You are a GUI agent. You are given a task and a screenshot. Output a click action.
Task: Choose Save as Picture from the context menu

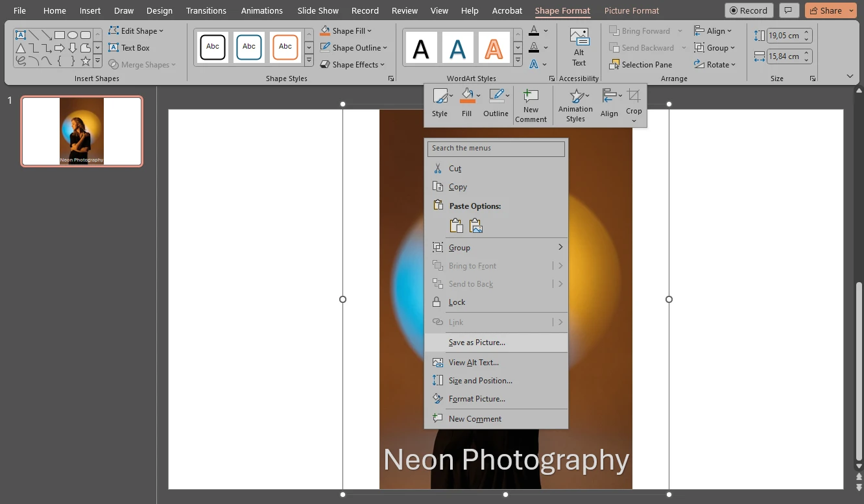477,342
